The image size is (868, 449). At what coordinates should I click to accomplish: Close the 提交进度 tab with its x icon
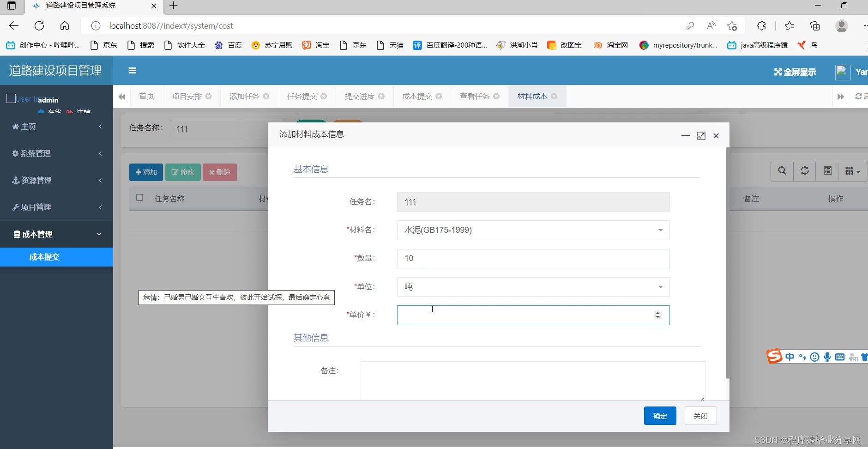coord(381,96)
